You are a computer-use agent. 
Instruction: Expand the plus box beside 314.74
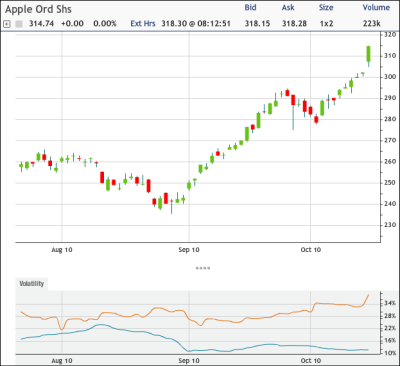[x=6, y=24]
